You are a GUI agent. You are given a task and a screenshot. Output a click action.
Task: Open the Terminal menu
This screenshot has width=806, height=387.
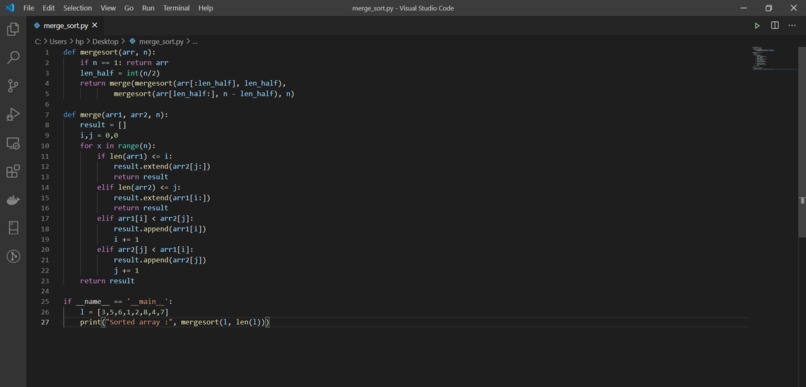coord(176,8)
